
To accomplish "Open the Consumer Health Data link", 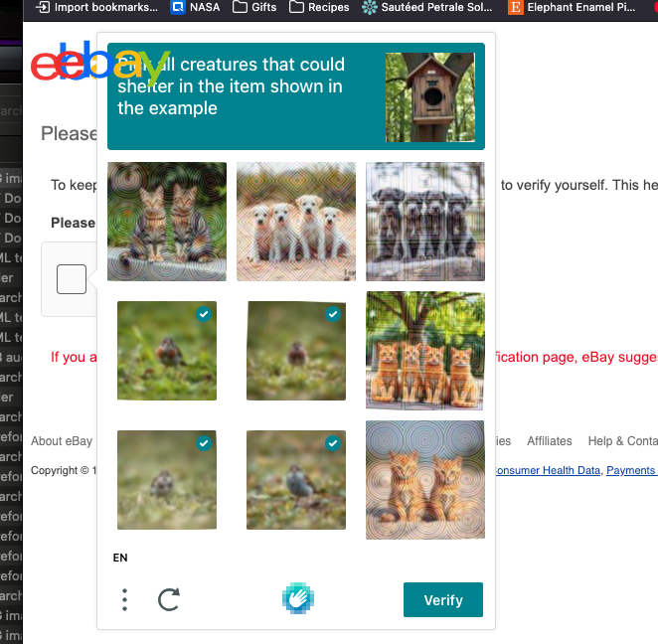I will [548, 470].
